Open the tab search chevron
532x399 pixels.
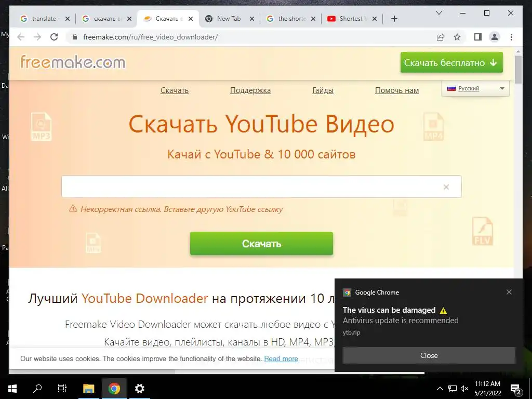(x=438, y=13)
